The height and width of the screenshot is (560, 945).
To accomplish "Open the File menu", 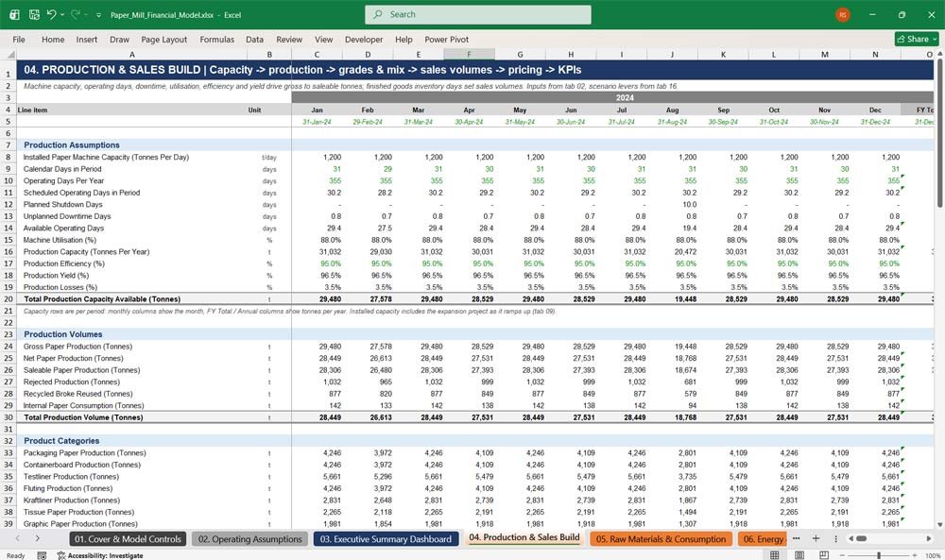I will tap(19, 39).
